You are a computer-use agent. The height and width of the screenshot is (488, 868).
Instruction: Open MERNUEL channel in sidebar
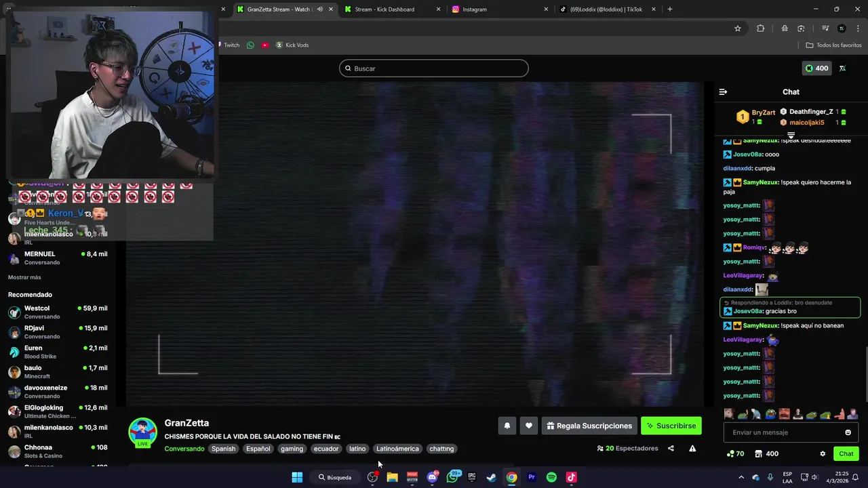pyautogui.click(x=58, y=258)
